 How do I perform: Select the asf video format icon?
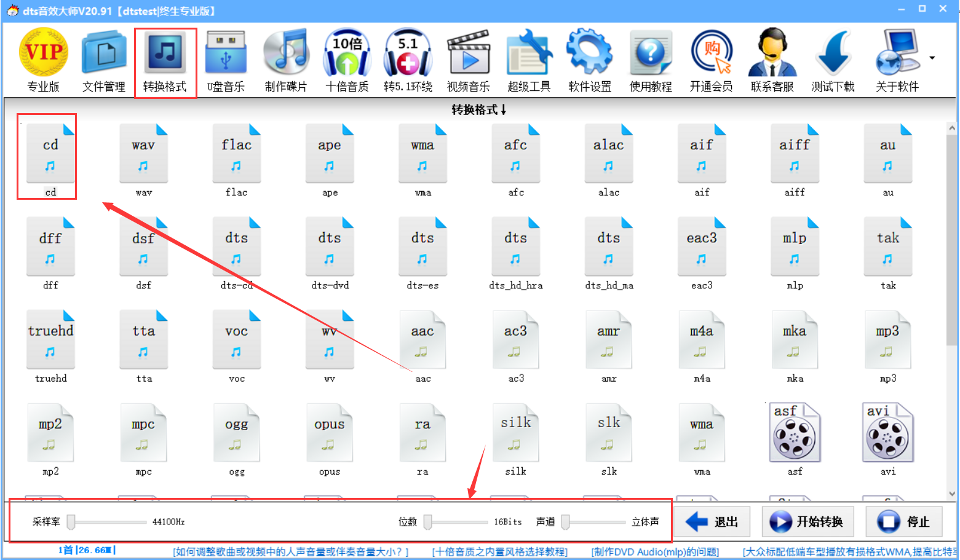click(795, 439)
